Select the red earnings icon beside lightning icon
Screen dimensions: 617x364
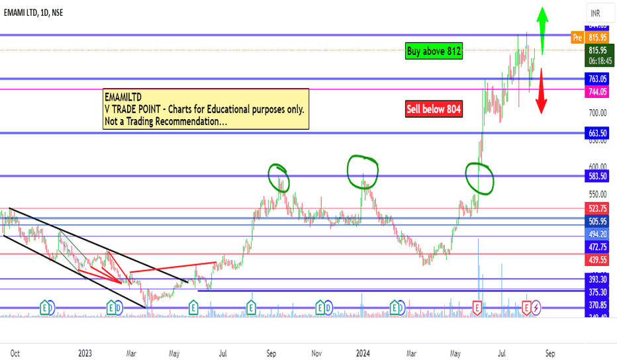[526, 307]
